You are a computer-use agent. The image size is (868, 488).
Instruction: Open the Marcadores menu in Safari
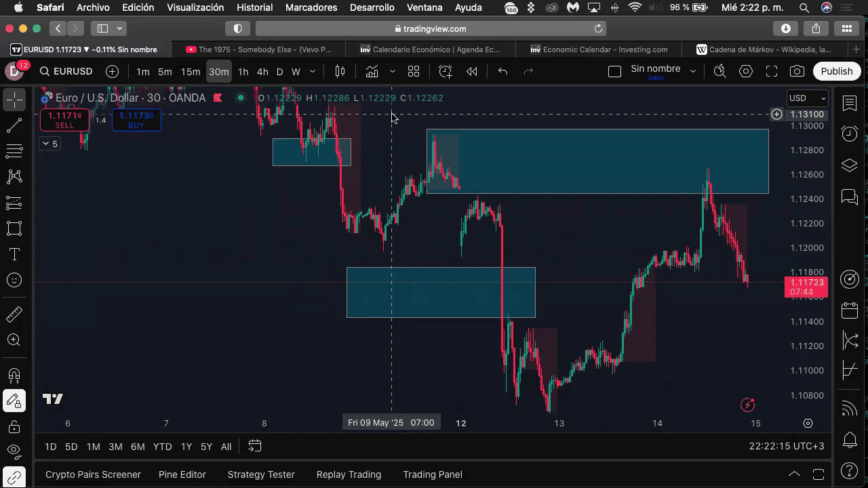[x=311, y=7]
